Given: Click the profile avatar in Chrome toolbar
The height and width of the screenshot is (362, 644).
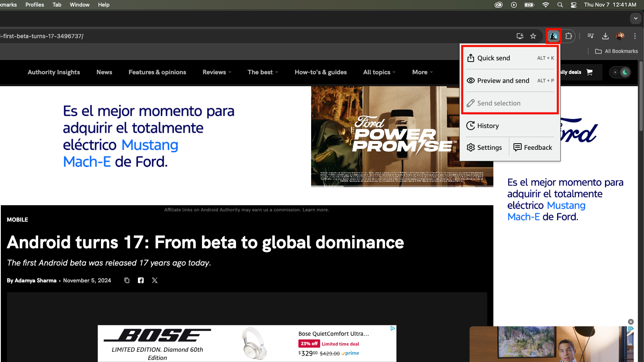Looking at the screenshot, I should point(620,36).
